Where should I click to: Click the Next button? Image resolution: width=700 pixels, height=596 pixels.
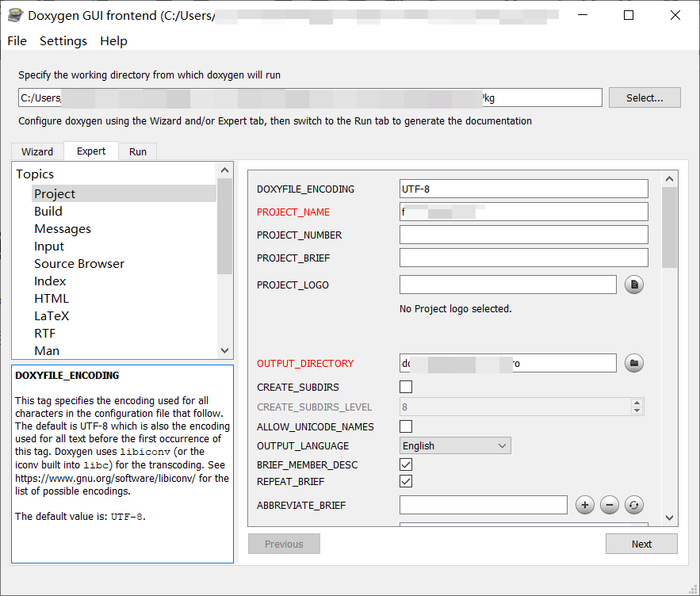tap(641, 544)
